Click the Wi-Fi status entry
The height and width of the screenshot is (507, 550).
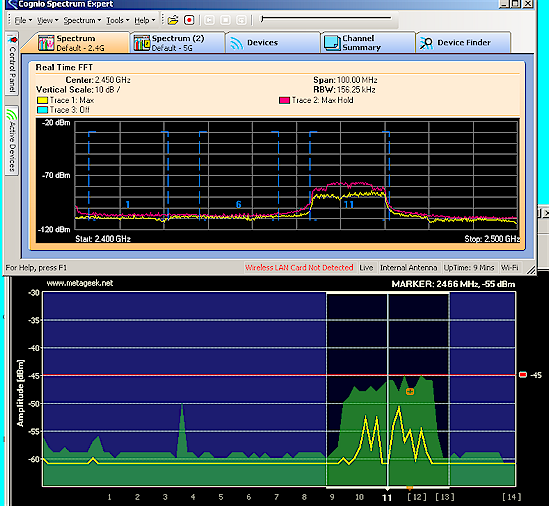pos(510,268)
